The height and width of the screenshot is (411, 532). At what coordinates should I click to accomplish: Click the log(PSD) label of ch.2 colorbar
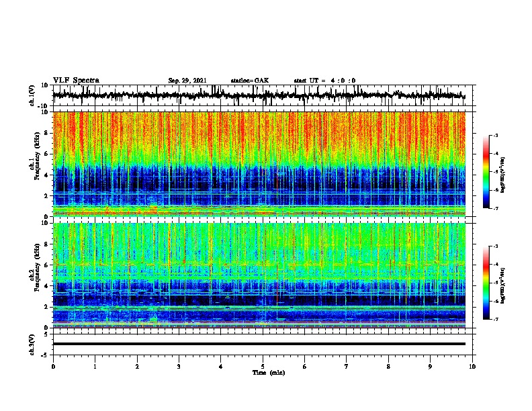tap(503, 285)
